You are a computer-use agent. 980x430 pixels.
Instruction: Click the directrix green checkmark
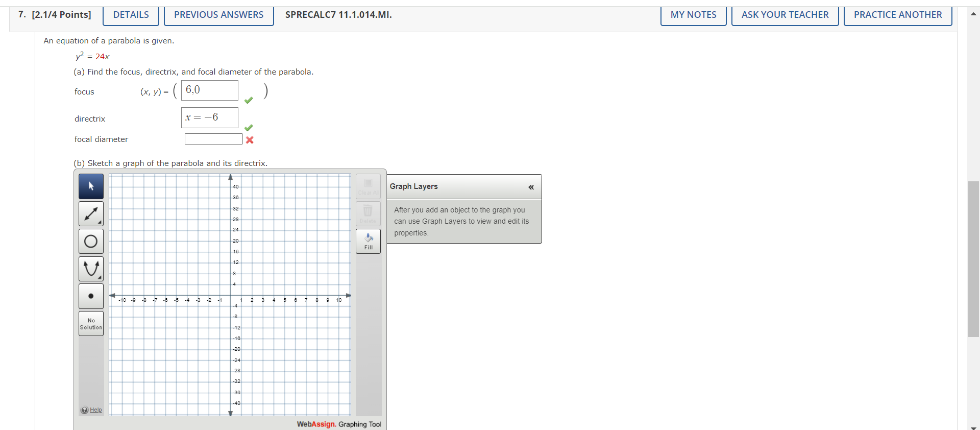coord(249,128)
